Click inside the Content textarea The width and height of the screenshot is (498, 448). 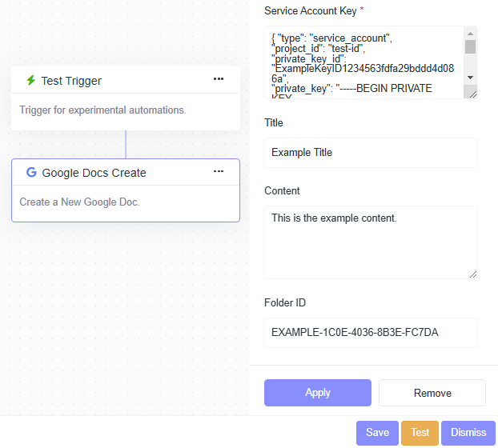tap(371, 242)
